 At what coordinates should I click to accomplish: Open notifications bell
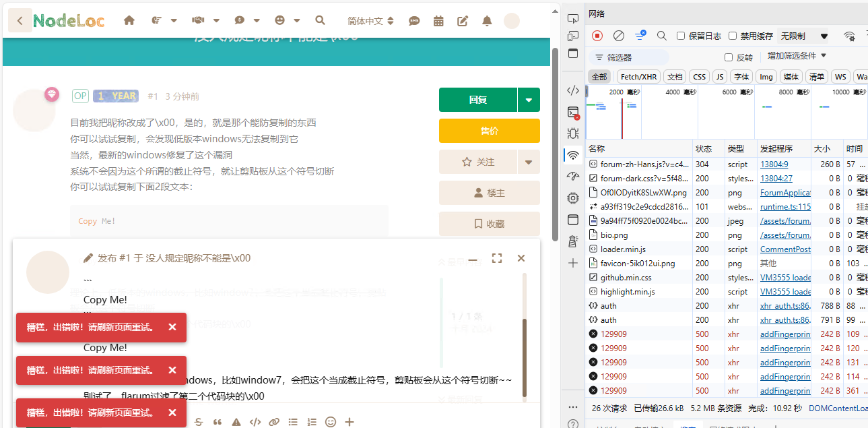tap(487, 21)
